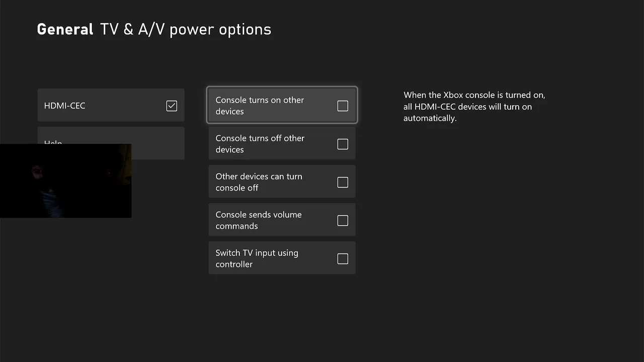The image size is (644, 362).
Task: Click the description text about HDMI-CEC devices
Action: coord(474,107)
